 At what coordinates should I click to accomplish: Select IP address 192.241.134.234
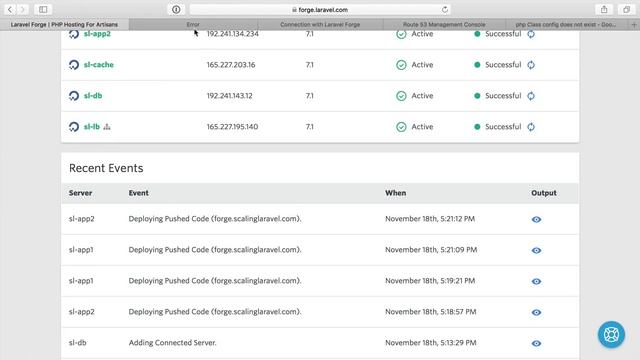coord(233,34)
